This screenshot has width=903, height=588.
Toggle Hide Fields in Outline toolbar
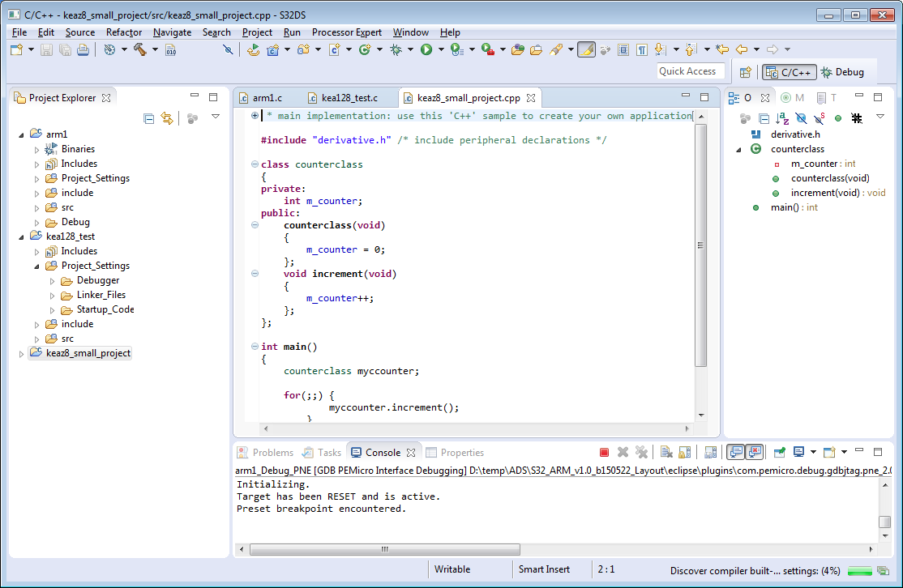(x=801, y=118)
